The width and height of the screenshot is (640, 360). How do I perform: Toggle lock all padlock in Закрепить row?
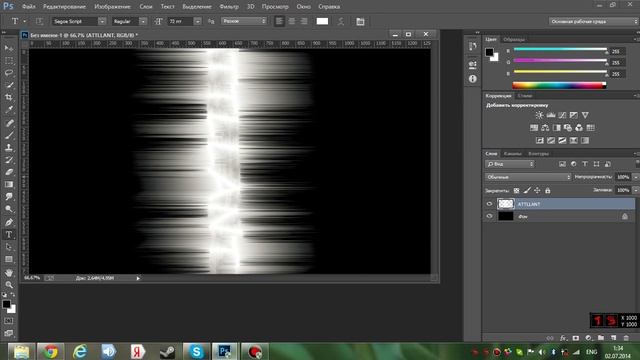pos(548,190)
